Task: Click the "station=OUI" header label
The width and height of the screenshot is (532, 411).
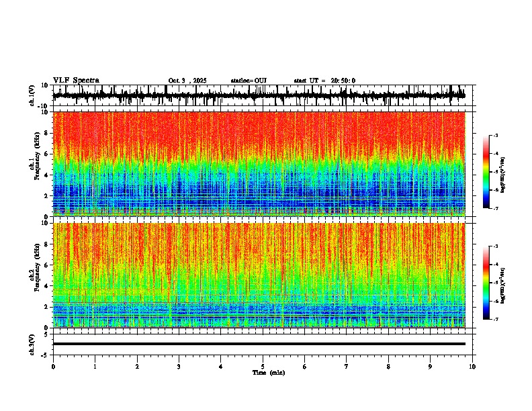Action: pyautogui.click(x=249, y=81)
